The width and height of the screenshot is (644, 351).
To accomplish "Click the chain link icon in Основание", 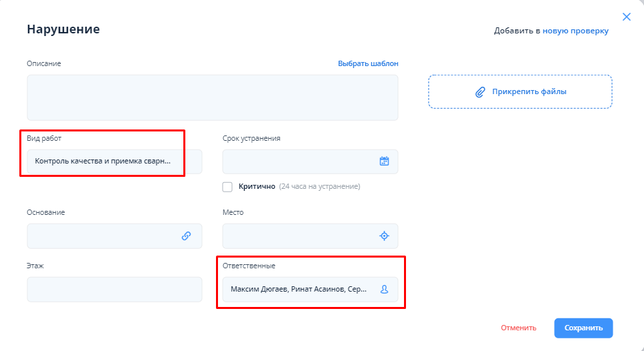I will [187, 236].
